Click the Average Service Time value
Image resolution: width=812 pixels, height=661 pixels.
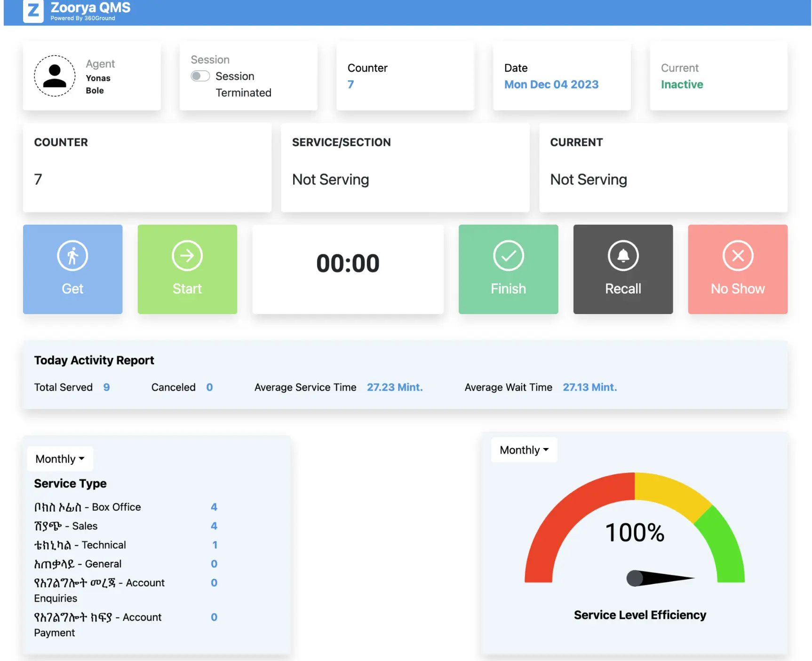pos(394,387)
